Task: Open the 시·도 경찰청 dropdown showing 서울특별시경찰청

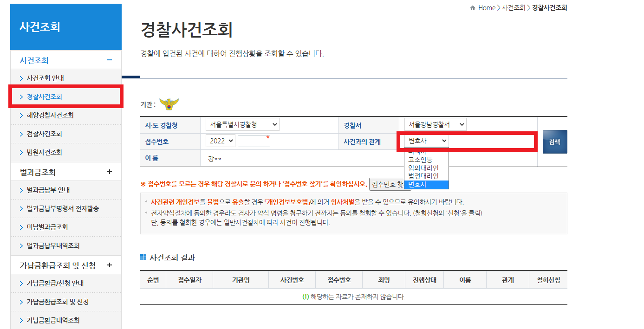Action: [x=242, y=124]
